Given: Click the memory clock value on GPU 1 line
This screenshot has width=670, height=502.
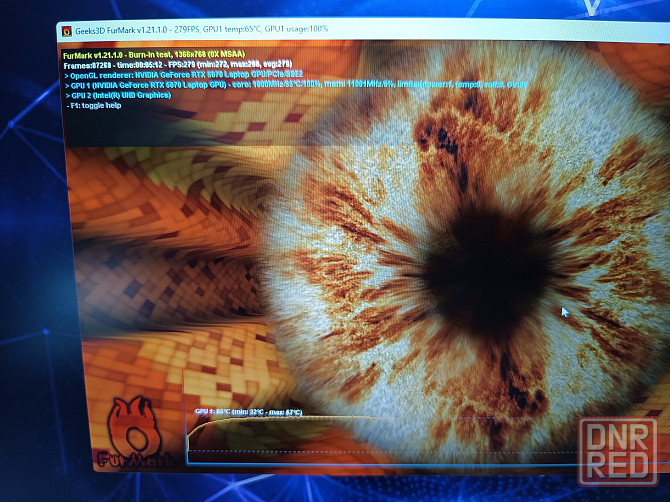Looking at the screenshot, I should (x=354, y=85).
